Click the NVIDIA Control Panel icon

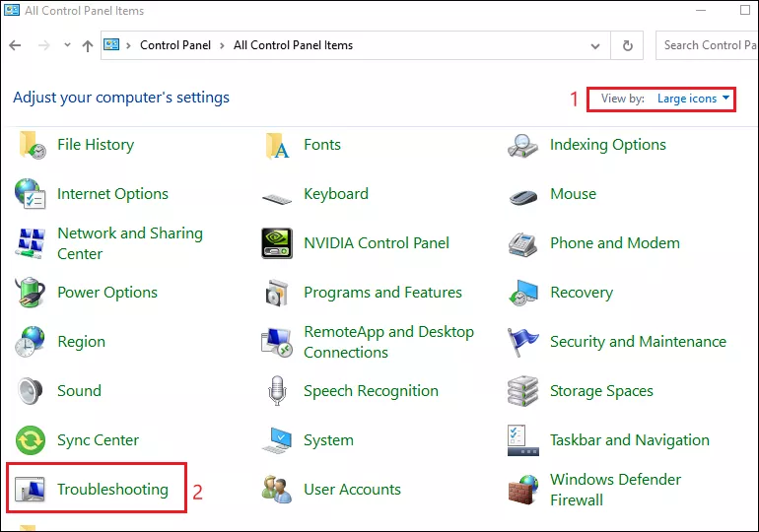277,243
